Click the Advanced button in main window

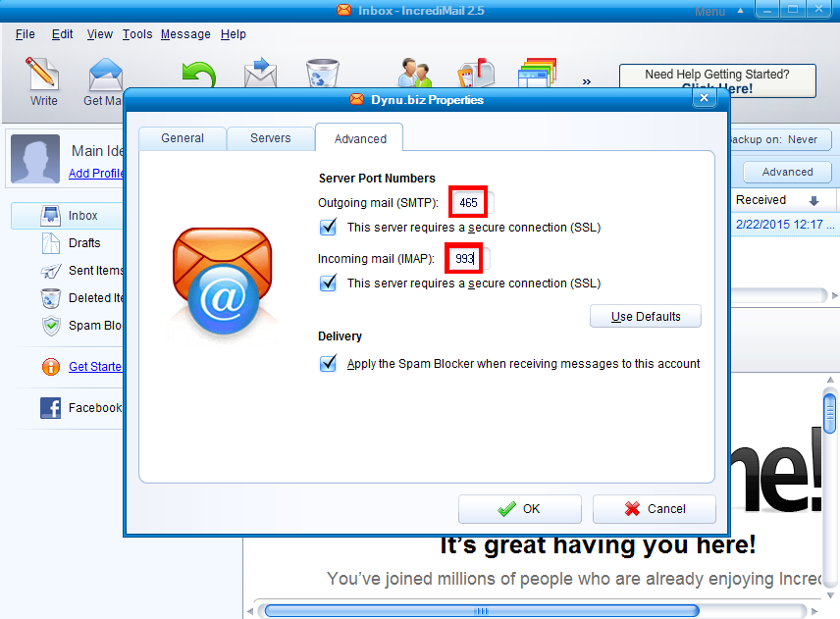787,172
